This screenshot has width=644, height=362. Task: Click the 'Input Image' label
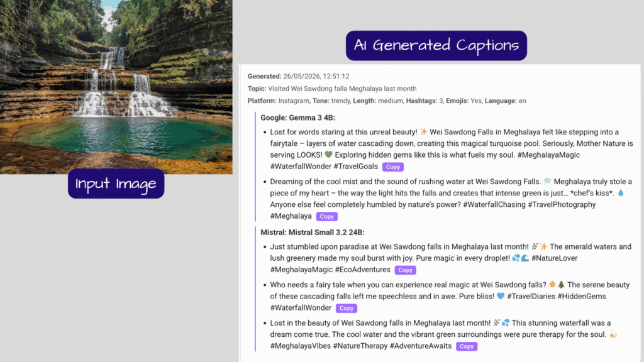[x=116, y=184]
